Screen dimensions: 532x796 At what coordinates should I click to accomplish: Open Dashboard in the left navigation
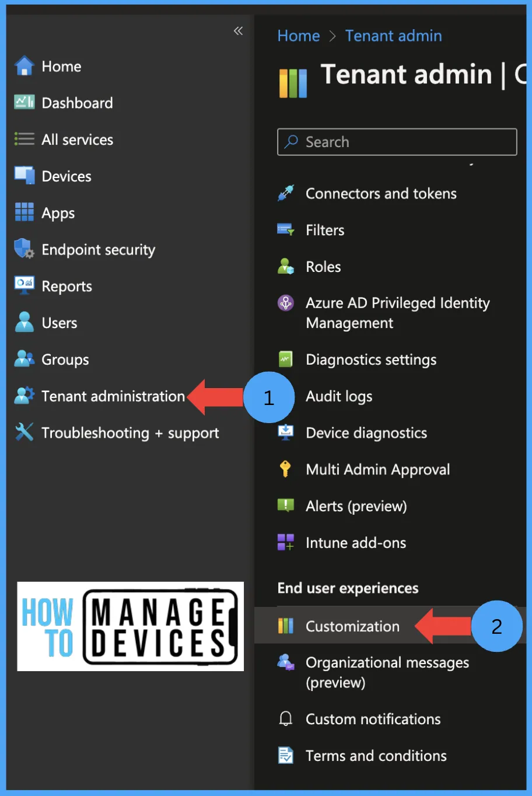tap(77, 103)
